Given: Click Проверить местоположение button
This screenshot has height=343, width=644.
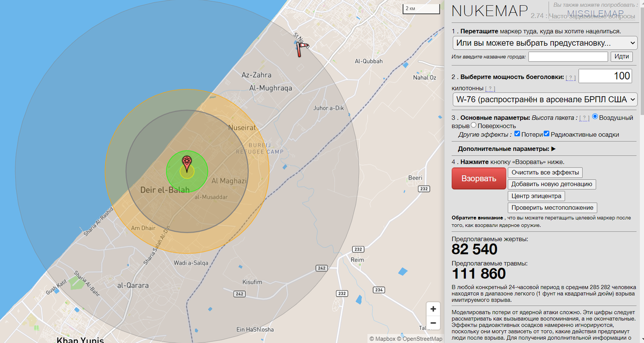Looking at the screenshot, I should tap(552, 208).
